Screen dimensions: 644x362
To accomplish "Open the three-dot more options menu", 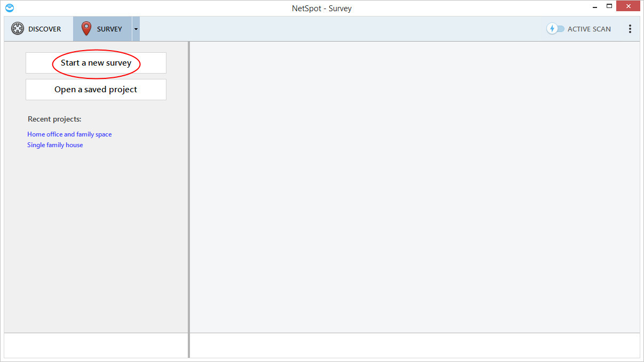I will (x=630, y=29).
